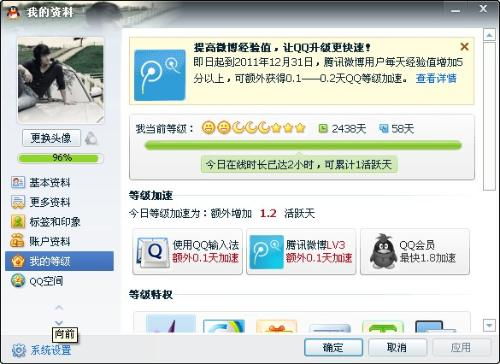Click the profile avatar photo
This screenshot has height=364, width=500.
pos(61,80)
